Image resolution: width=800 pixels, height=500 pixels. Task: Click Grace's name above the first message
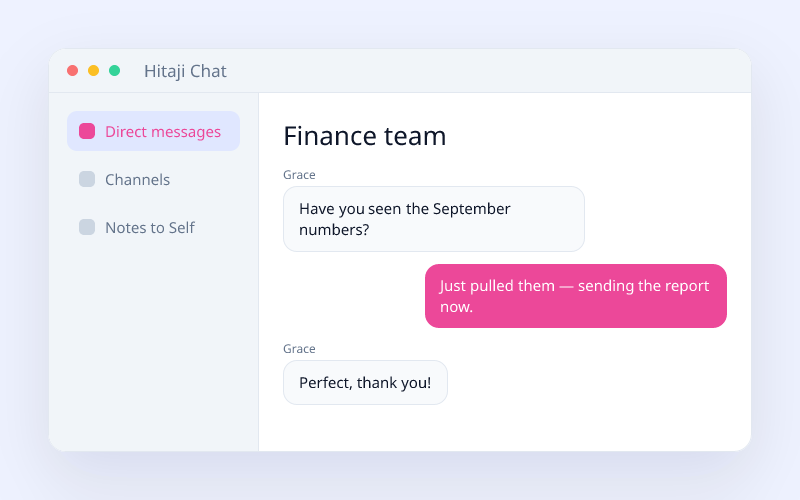(x=299, y=175)
